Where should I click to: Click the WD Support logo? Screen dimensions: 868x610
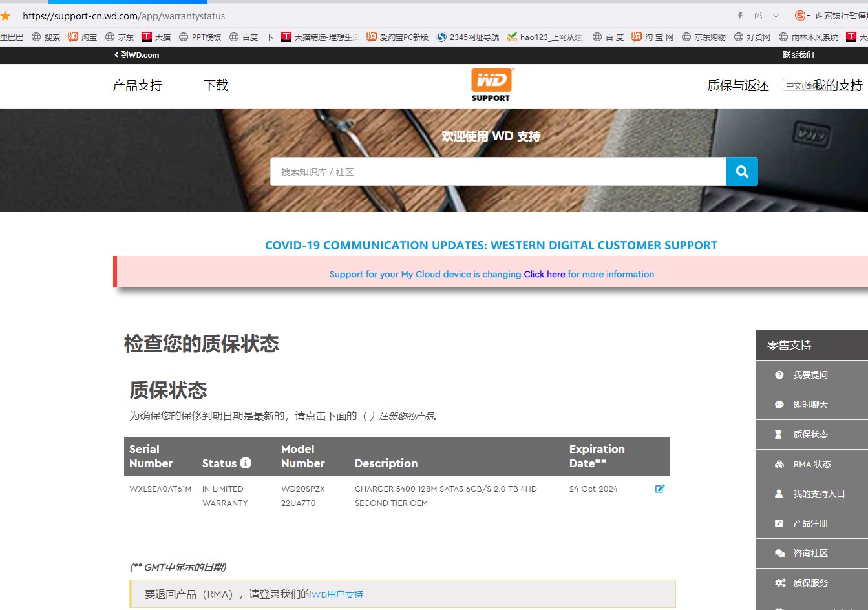click(x=491, y=85)
